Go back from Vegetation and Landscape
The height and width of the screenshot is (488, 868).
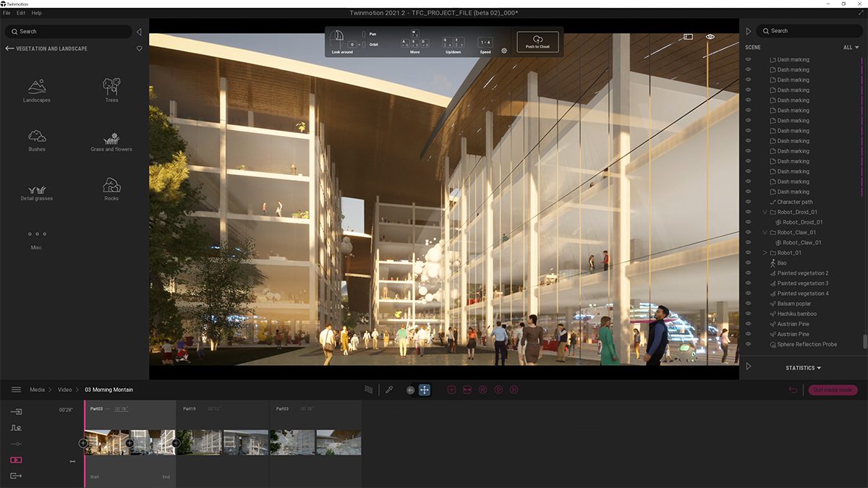(x=9, y=48)
